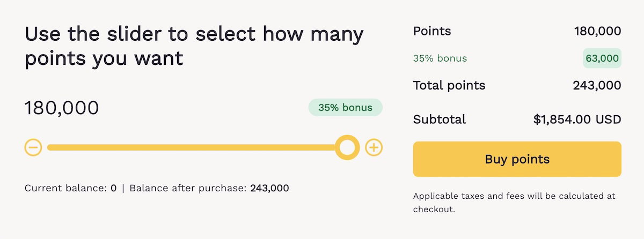
Task: Click the Balance after purchase amount
Action: [x=269, y=188]
